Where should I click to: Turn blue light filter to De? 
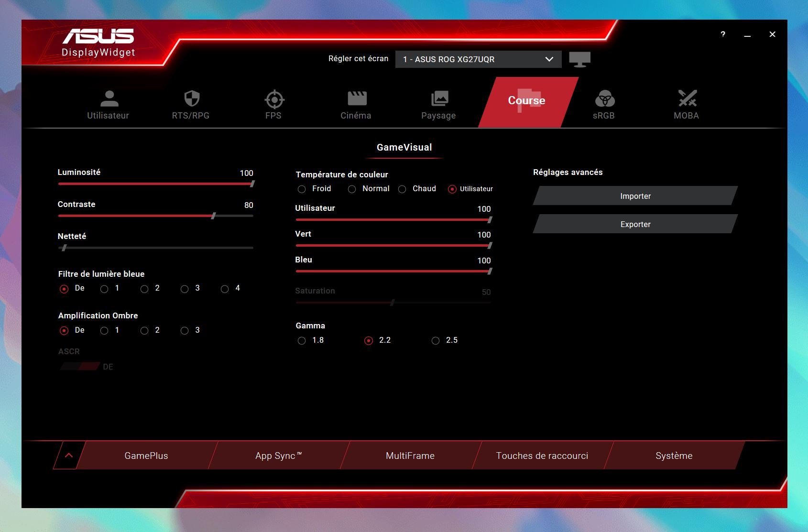(64, 289)
